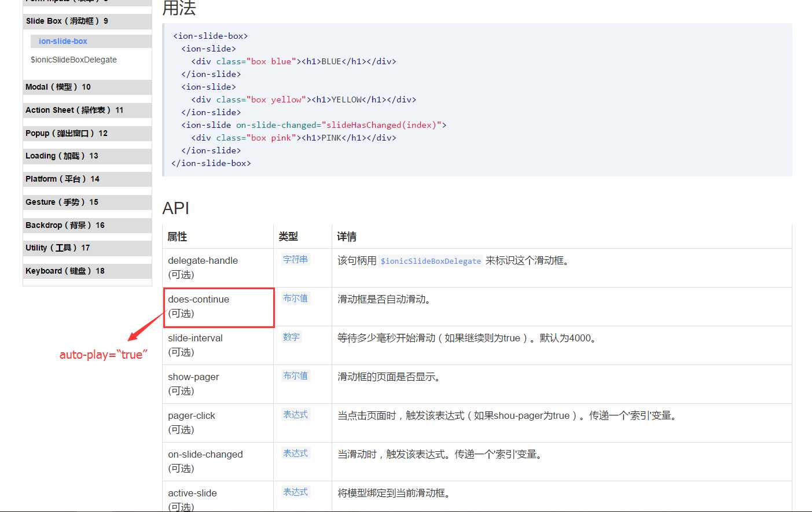Click the 表达式 type link for on-slide-changed
812x512 pixels.
(x=295, y=453)
